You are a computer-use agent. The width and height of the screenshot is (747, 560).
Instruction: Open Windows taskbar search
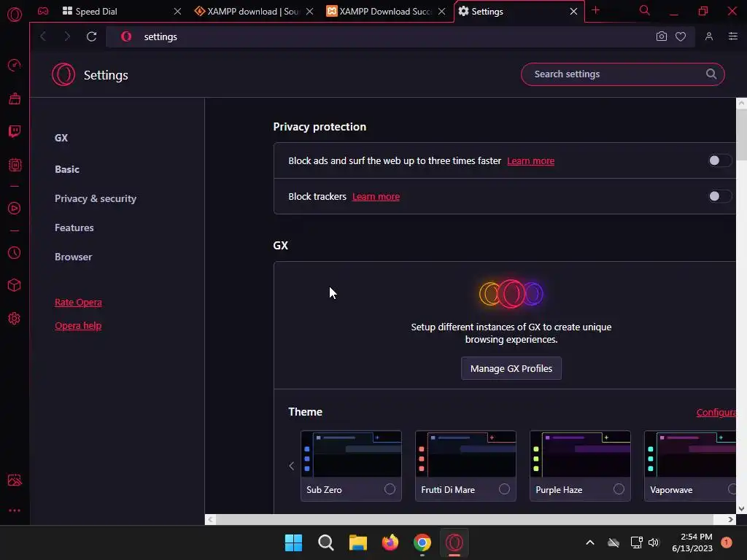[326, 542]
